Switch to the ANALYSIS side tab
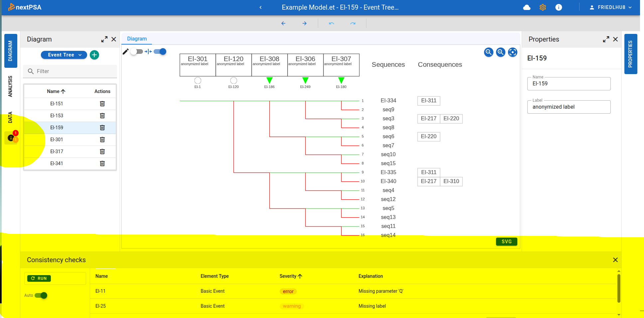 (x=10, y=86)
